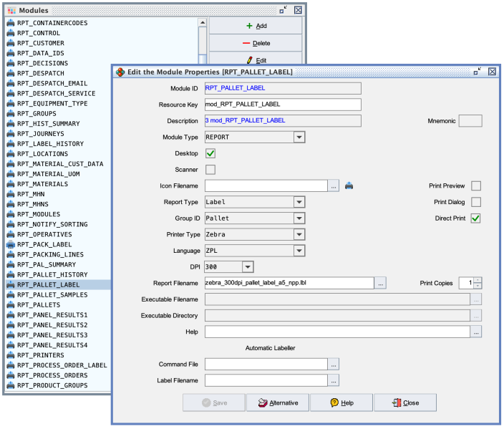Image resolution: width=504 pixels, height=429 pixels.
Task: Click printer icon beside RPT_PALLET_LABEL
Action: (11, 284)
